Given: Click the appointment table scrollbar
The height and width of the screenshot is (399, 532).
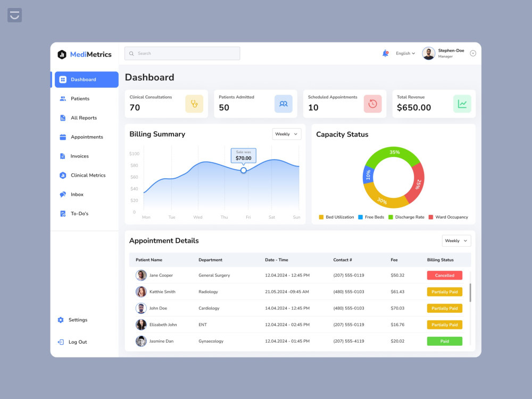Looking at the screenshot, I should (470, 293).
